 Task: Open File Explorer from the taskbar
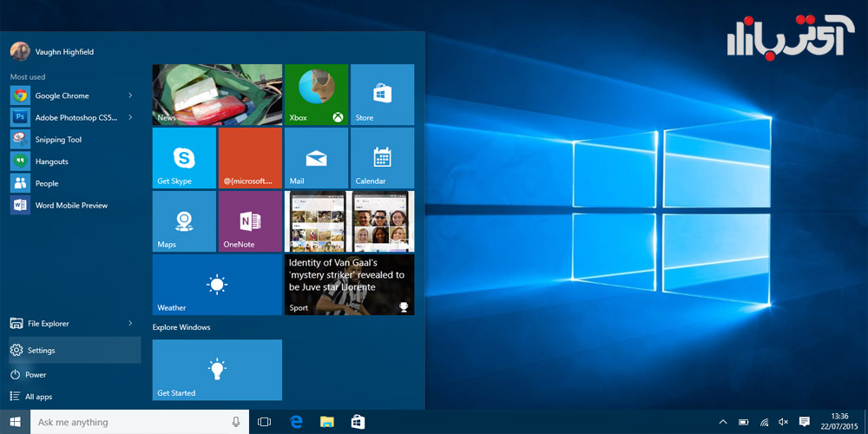tap(327, 422)
